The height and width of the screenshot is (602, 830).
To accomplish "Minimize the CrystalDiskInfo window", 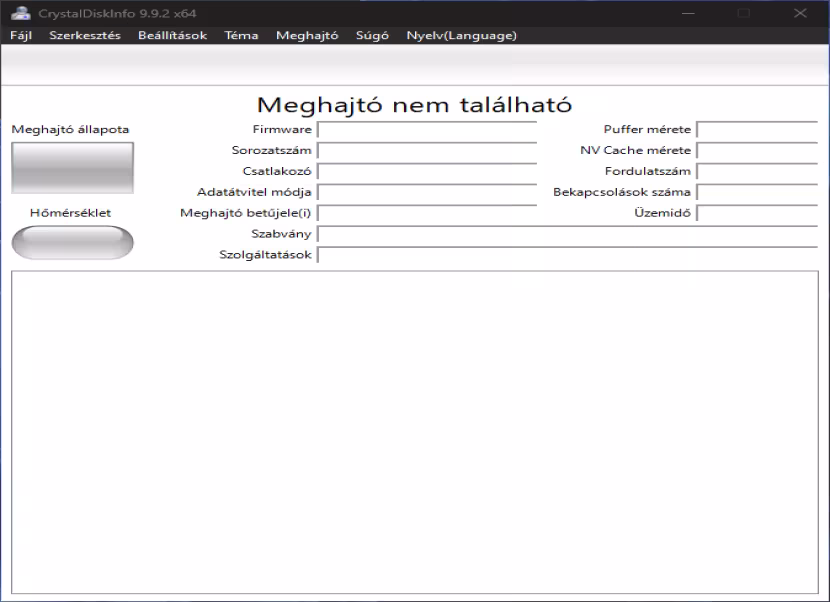I will 688,13.
